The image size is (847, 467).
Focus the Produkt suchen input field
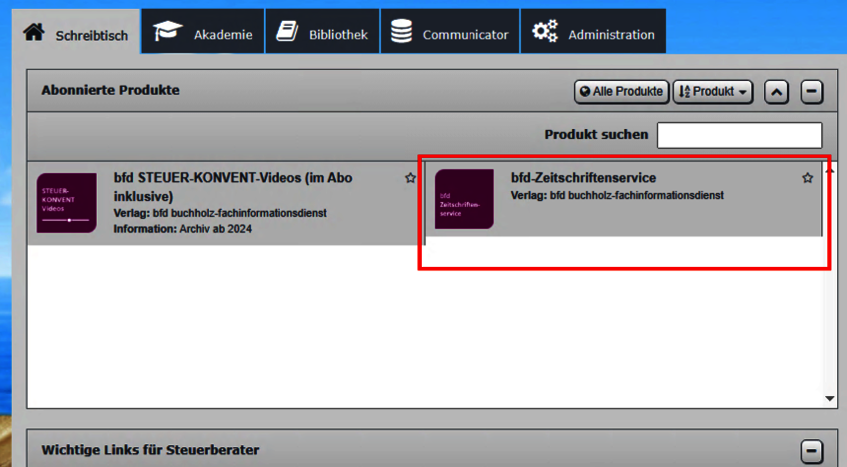[x=740, y=135]
